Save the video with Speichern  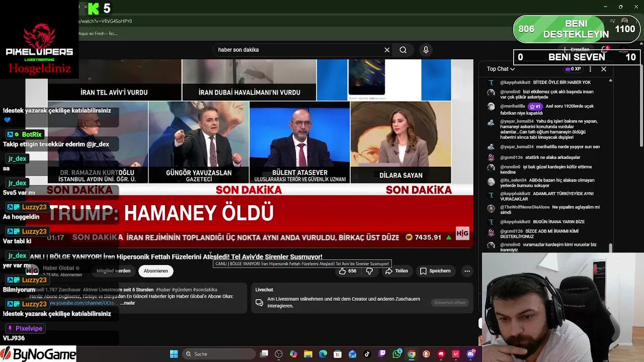click(435, 271)
